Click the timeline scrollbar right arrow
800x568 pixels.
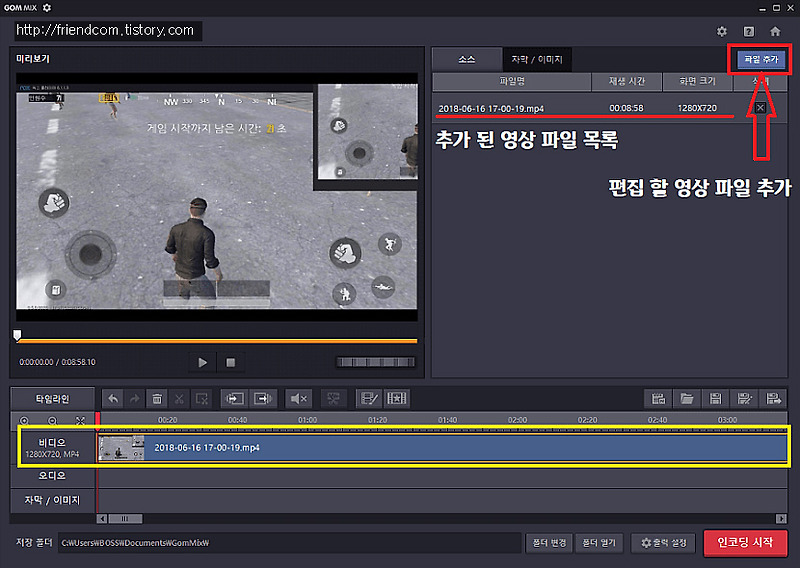[x=781, y=519]
